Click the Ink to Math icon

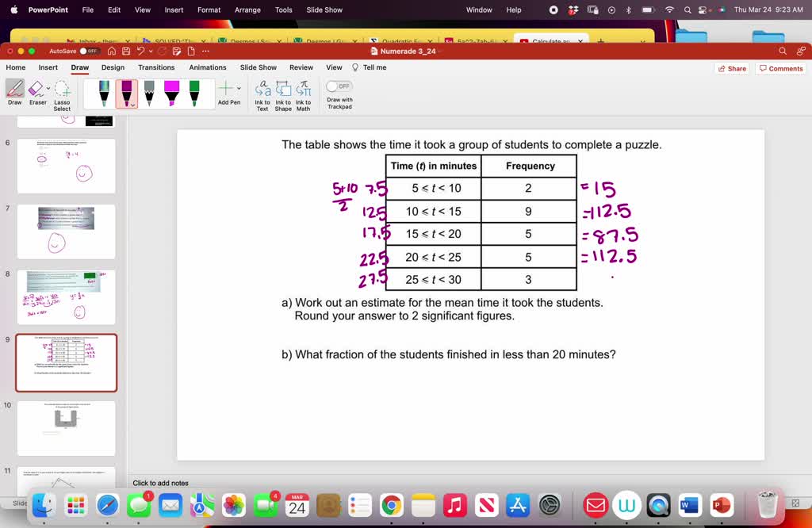(x=304, y=94)
